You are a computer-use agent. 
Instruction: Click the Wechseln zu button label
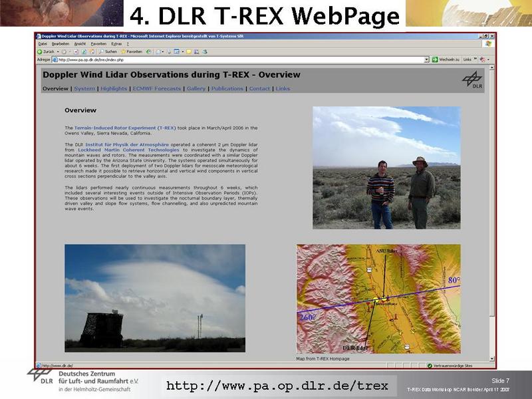450,59
